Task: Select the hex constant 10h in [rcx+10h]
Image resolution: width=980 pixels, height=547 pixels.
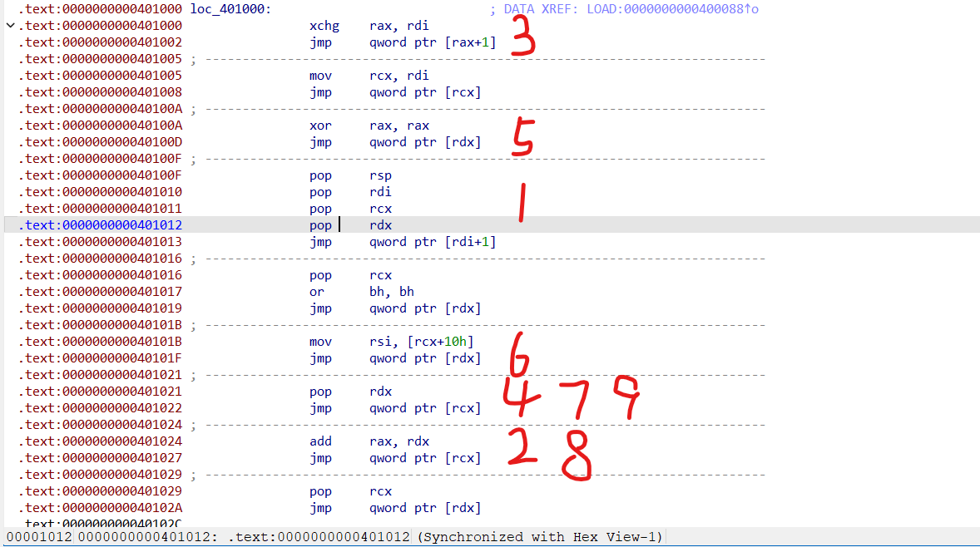Action: coord(458,341)
